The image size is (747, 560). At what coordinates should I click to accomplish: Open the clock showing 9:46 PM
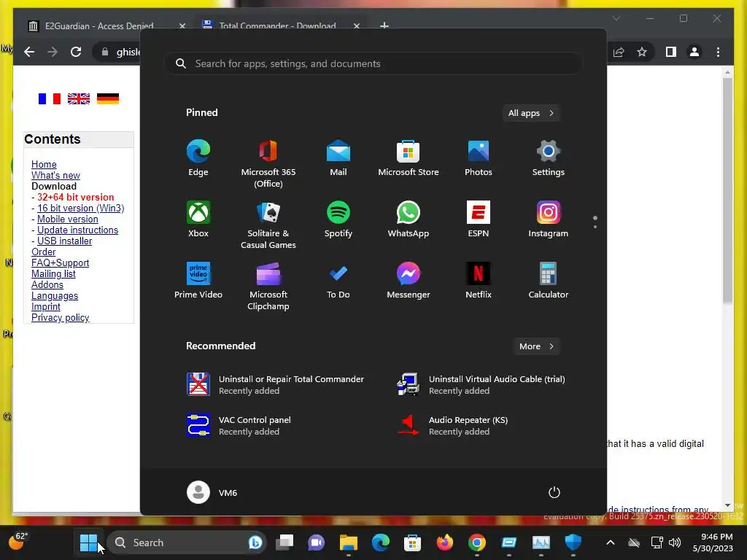point(713,542)
